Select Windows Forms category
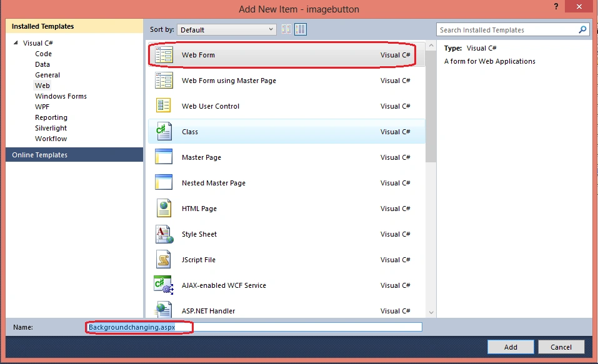This screenshot has width=598, height=364. 61,96
